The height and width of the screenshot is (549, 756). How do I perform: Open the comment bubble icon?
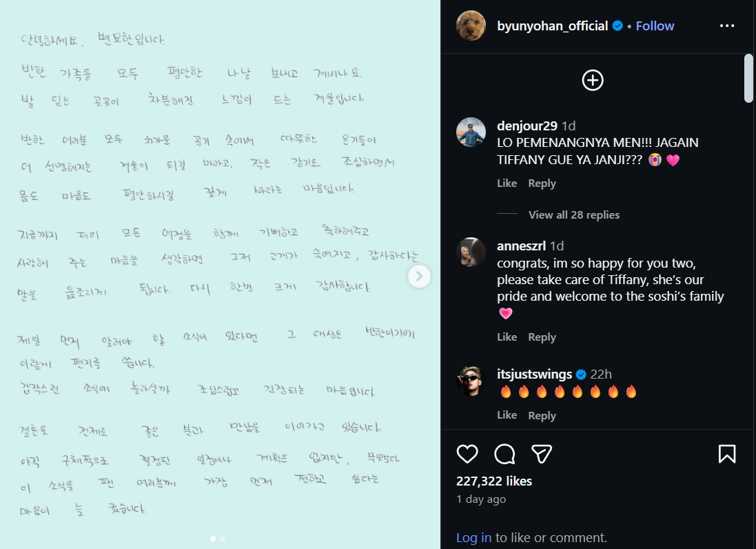click(x=504, y=454)
